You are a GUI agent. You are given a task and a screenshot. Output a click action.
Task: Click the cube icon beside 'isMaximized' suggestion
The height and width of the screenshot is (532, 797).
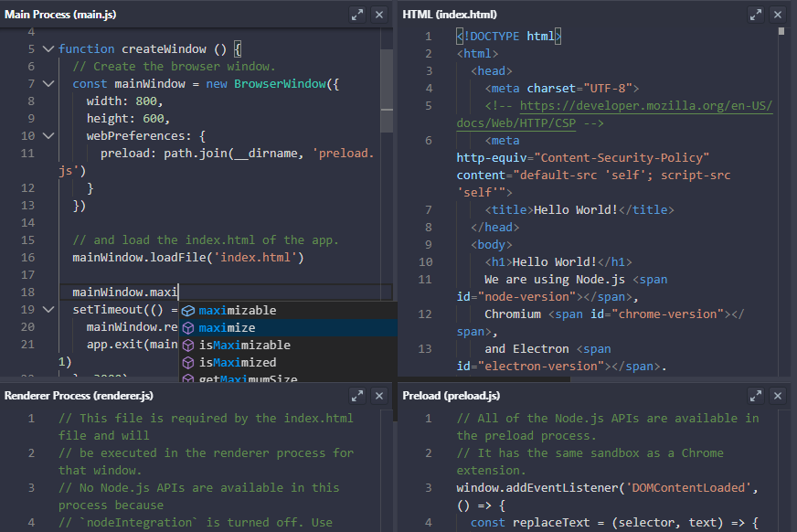[x=188, y=362]
